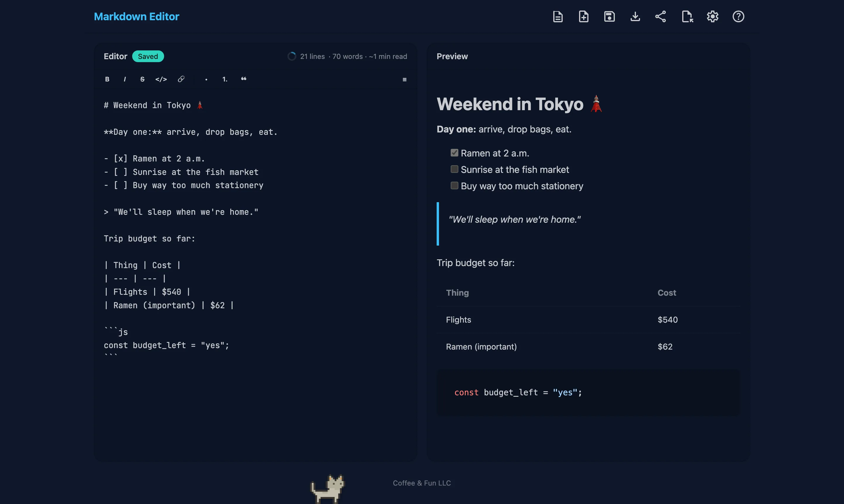Check 'Sunrise at the fish market' checkbox
Screen dimensions: 844x504
pyautogui.click(x=455, y=169)
